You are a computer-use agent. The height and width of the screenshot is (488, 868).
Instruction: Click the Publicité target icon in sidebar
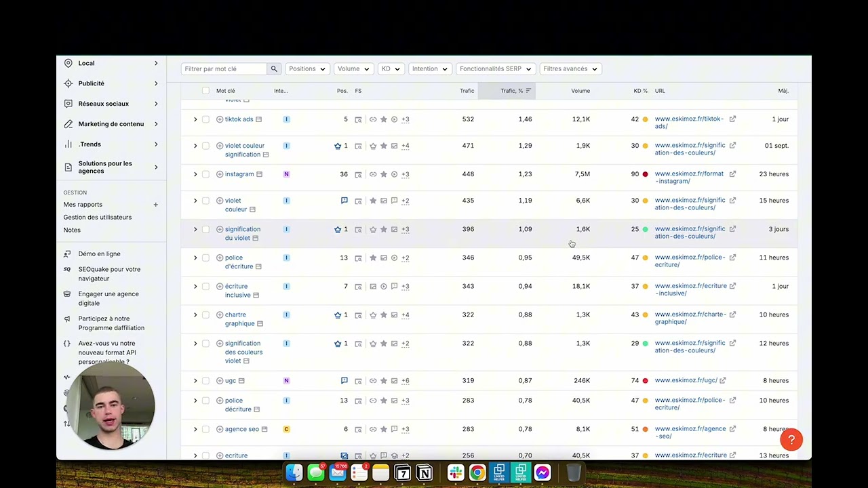pyautogui.click(x=68, y=83)
